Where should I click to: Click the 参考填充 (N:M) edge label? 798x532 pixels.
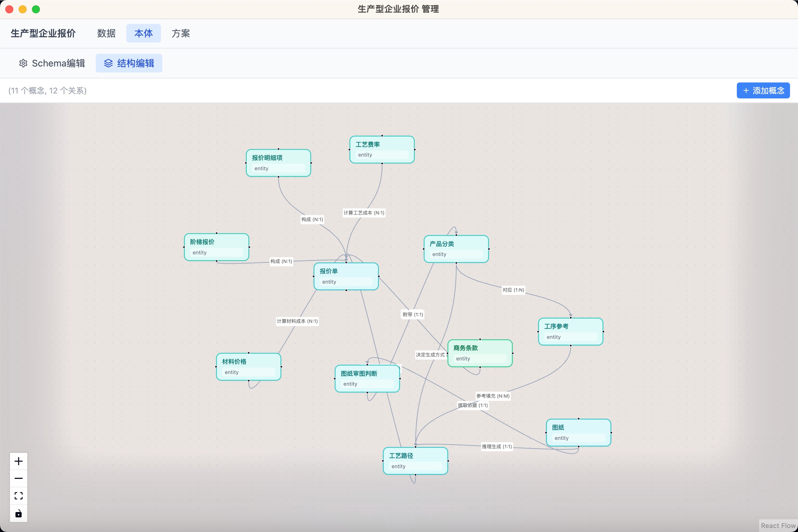493,396
